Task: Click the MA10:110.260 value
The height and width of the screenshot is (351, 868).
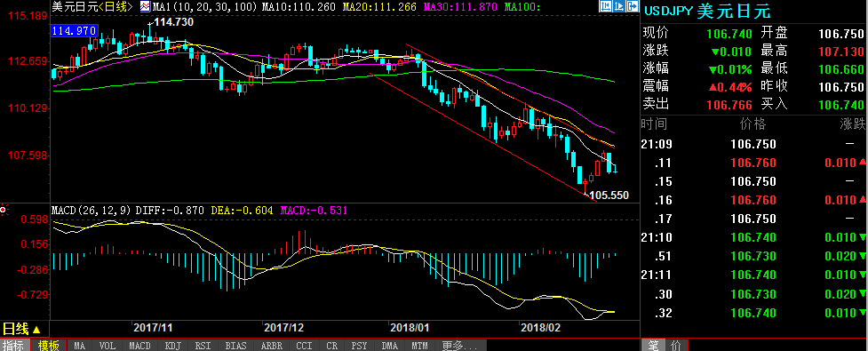Action: point(299,7)
